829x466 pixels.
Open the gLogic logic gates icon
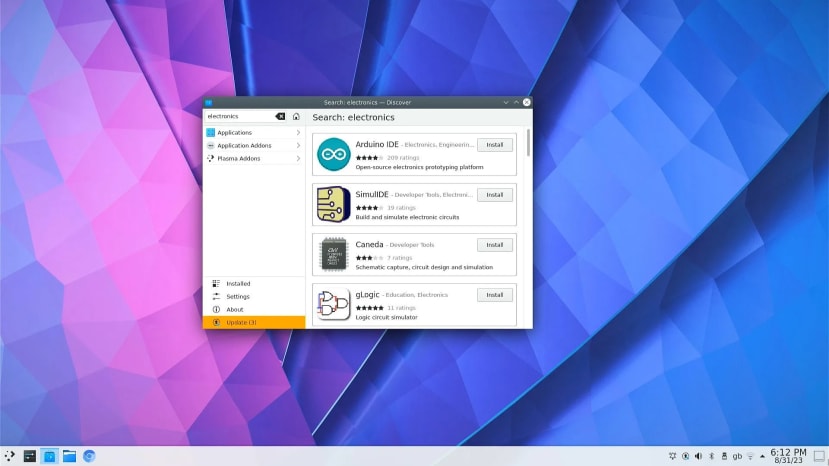[334, 304]
